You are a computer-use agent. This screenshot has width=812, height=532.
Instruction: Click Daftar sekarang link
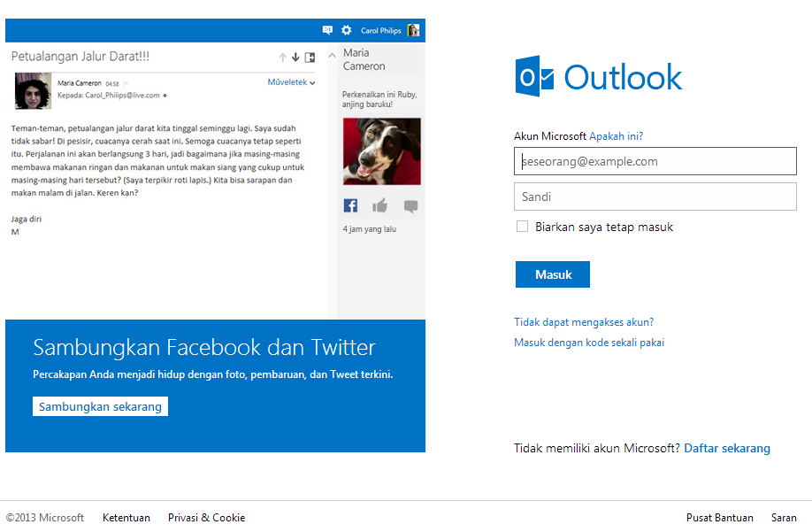(x=727, y=448)
